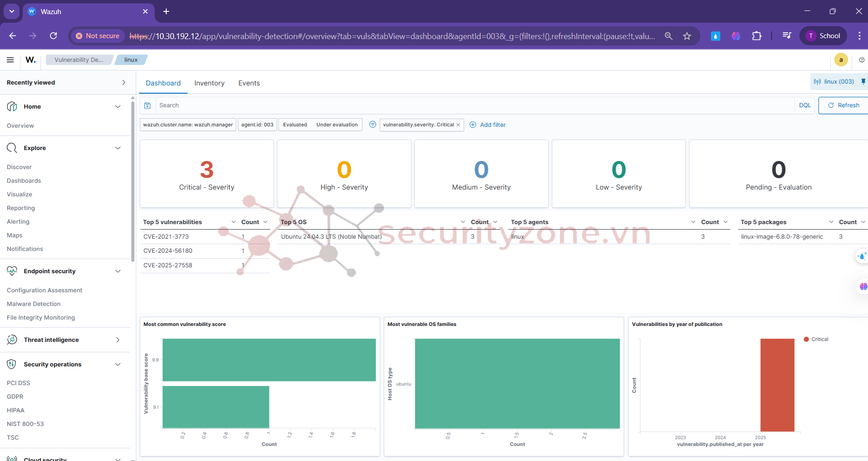Click Vulnerability De... breadcrumb

[x=79, y=60]
